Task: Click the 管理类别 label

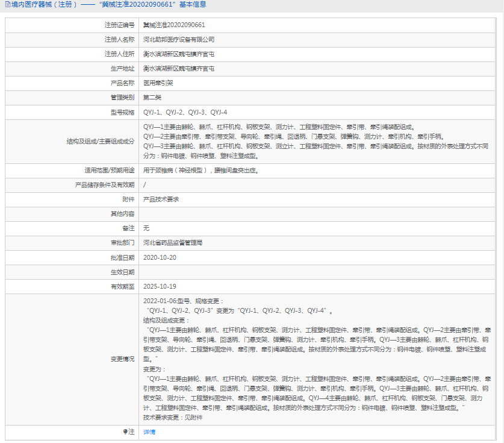Action: 122,98
